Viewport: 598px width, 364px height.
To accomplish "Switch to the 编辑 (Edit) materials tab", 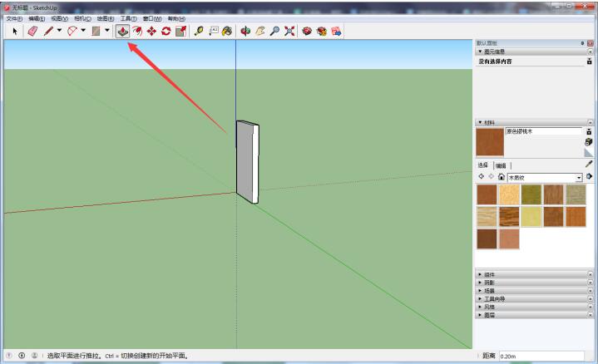I will 500,165.
